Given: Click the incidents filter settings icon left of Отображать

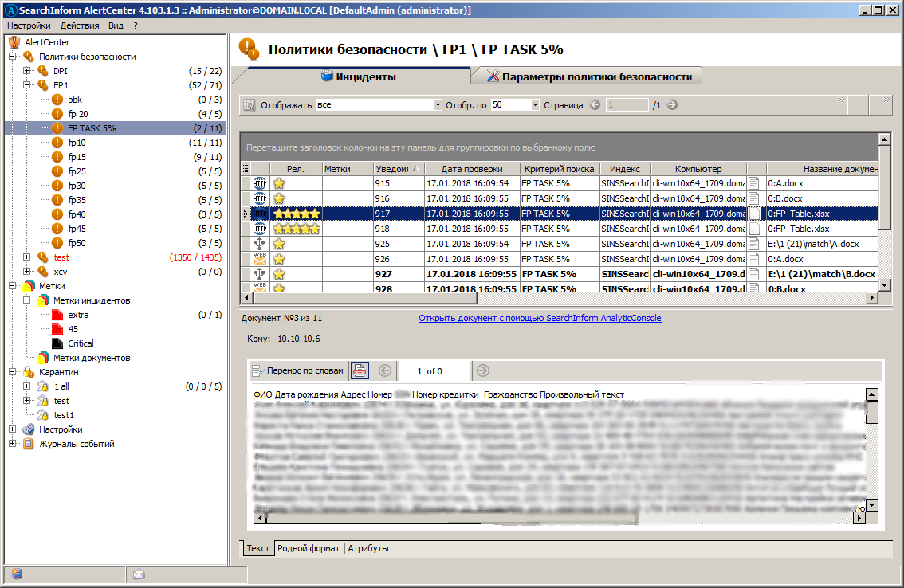Looking at the screenshot, I should [249, 105].
